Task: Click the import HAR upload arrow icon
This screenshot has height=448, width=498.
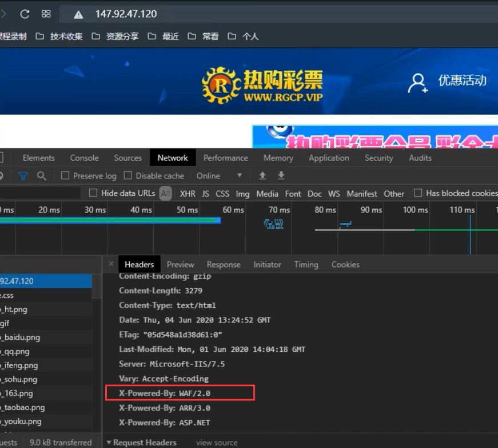Action: (x=262, y=175)
